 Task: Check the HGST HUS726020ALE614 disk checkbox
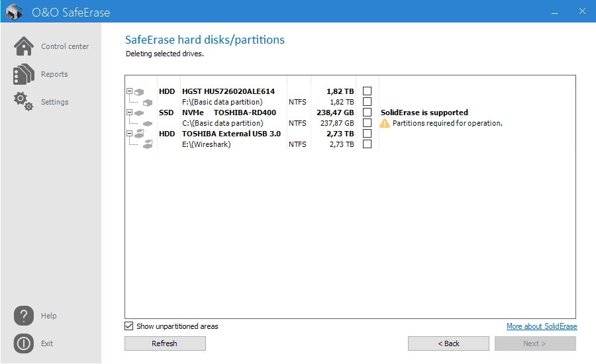coord(367,91)
